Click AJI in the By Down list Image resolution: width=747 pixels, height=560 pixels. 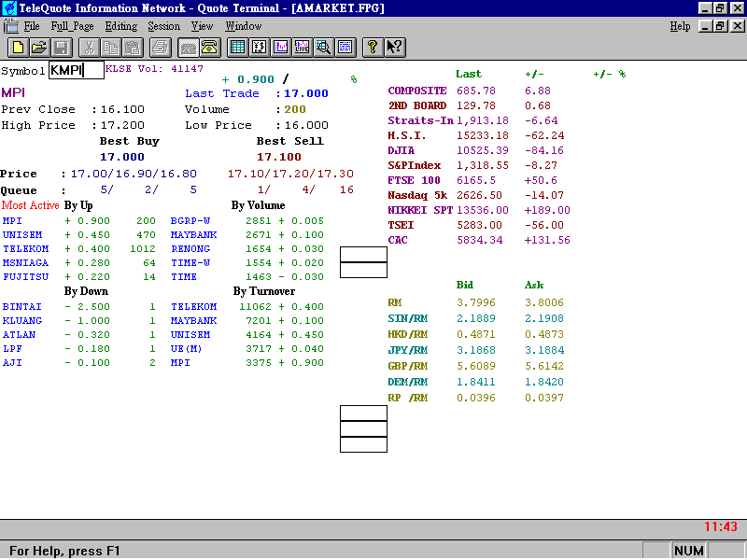pyautogui.click(x=12, y=362)
